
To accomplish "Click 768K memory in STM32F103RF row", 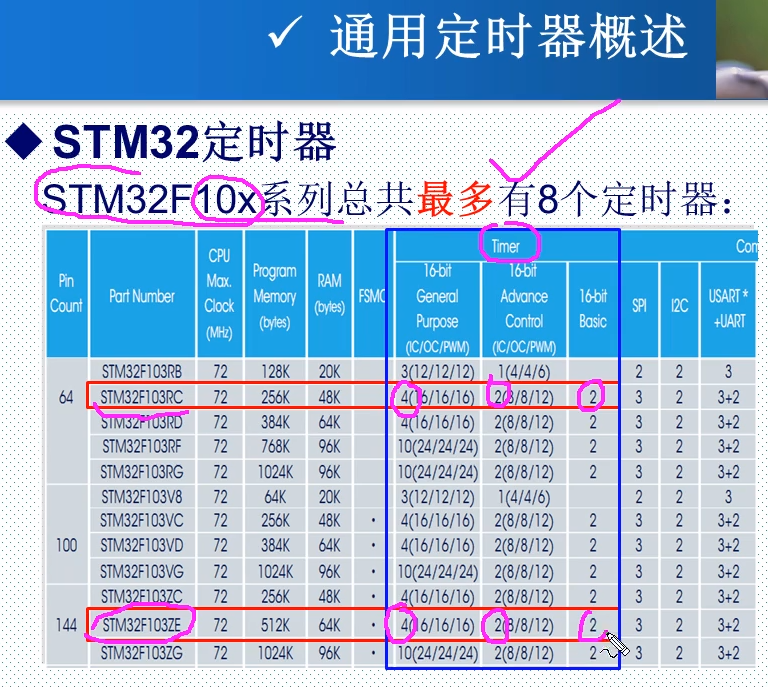I will pyautogui.click(x=275, y=446).
